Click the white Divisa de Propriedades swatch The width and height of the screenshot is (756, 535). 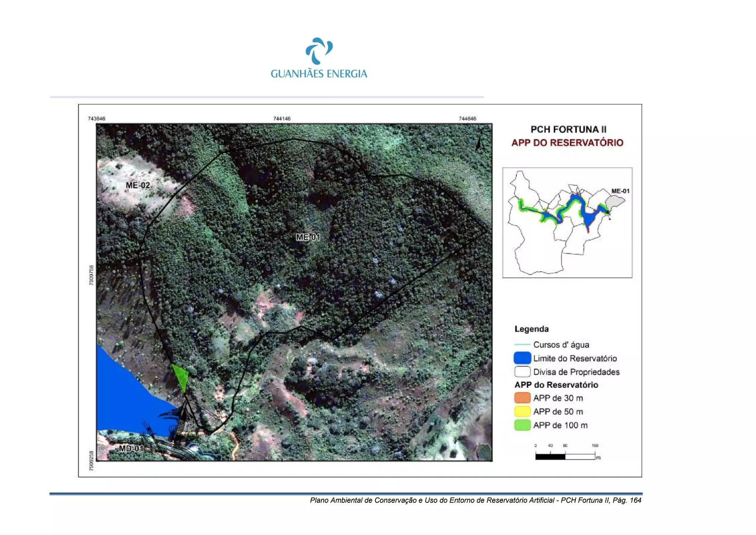coord(522,371)
